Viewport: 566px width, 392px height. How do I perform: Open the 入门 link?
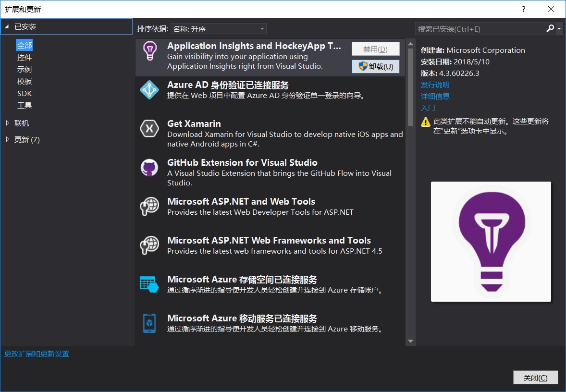pos(428,108)
